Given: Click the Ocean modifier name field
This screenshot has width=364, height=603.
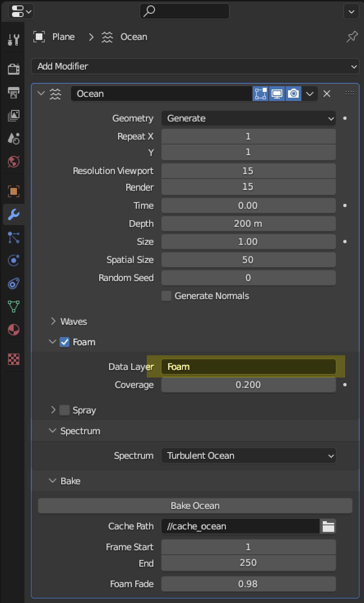Looking at the screenshot, I should 161,94.
